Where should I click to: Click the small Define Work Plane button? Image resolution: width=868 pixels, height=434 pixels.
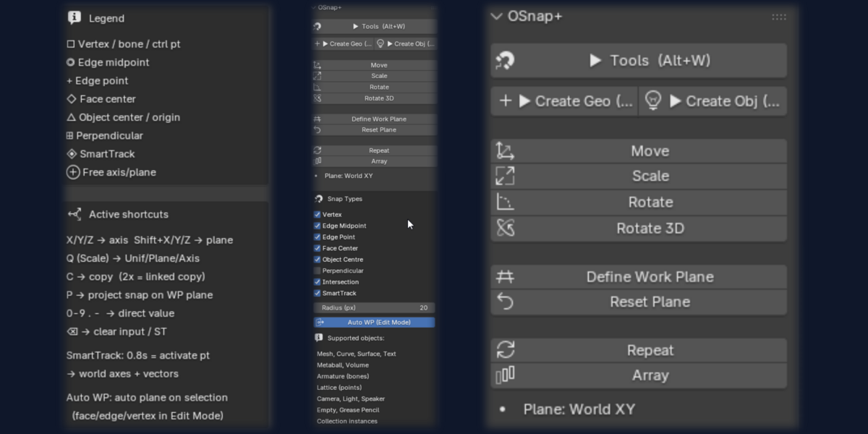375,119
